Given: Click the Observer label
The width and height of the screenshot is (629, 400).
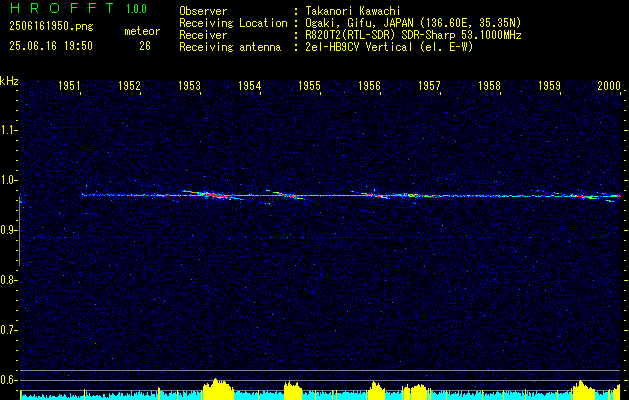Looking at the screenshot, I should pyautogui.click(x=203, y=11).
